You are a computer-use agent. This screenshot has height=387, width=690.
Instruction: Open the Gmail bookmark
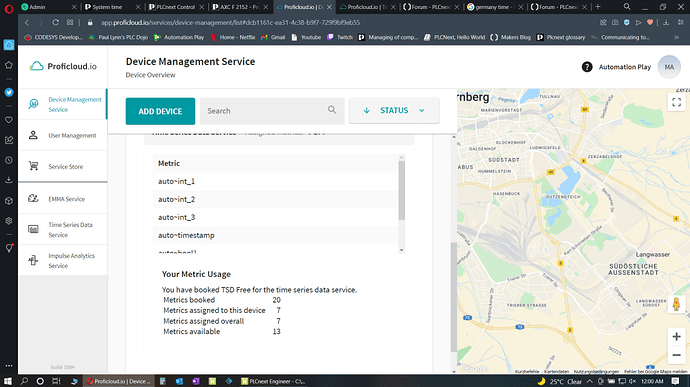tap(273, 37)
